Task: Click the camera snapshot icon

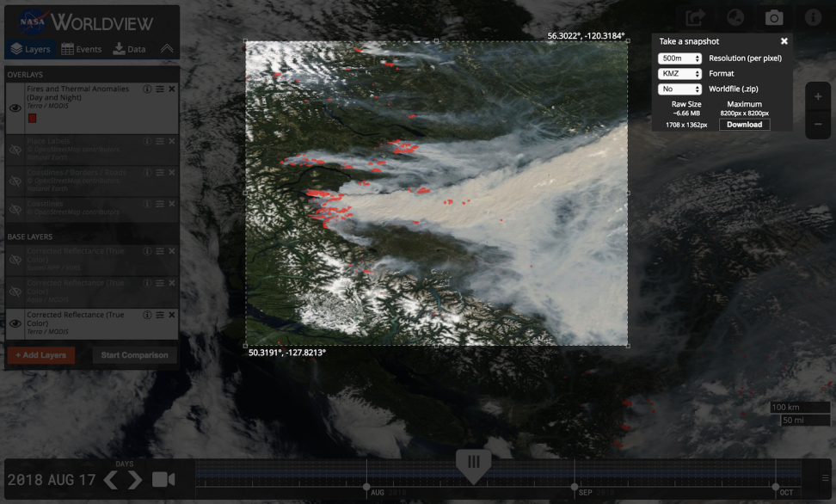Action: point(774,18)
